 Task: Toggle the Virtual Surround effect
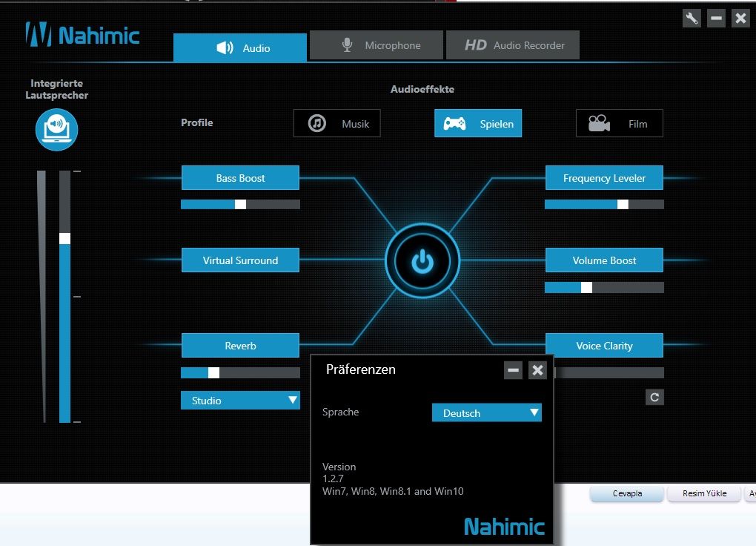point(240,260)
